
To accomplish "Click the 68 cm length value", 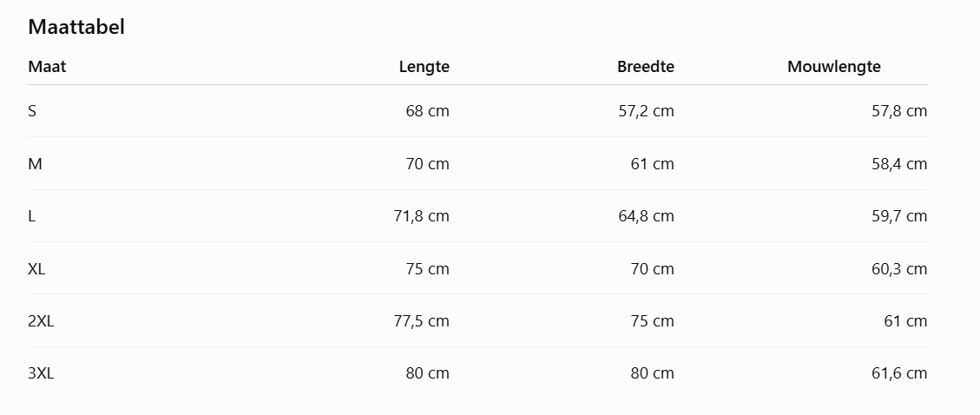I will click(x=427, y=111).
